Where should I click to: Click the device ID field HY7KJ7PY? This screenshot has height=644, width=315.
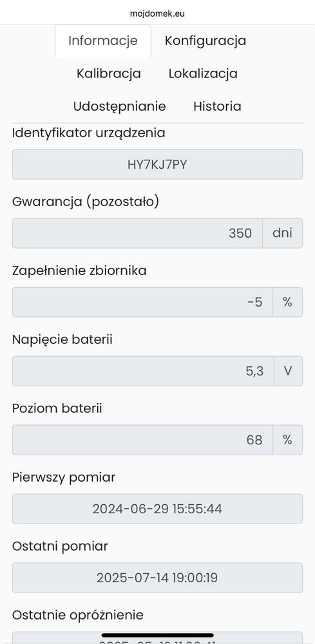point(157,164)
